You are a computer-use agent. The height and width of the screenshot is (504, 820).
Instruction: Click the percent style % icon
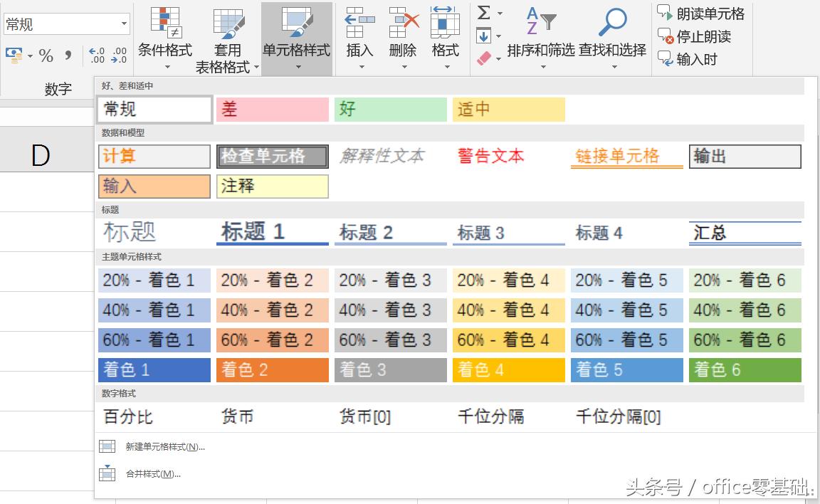[46, 53]
